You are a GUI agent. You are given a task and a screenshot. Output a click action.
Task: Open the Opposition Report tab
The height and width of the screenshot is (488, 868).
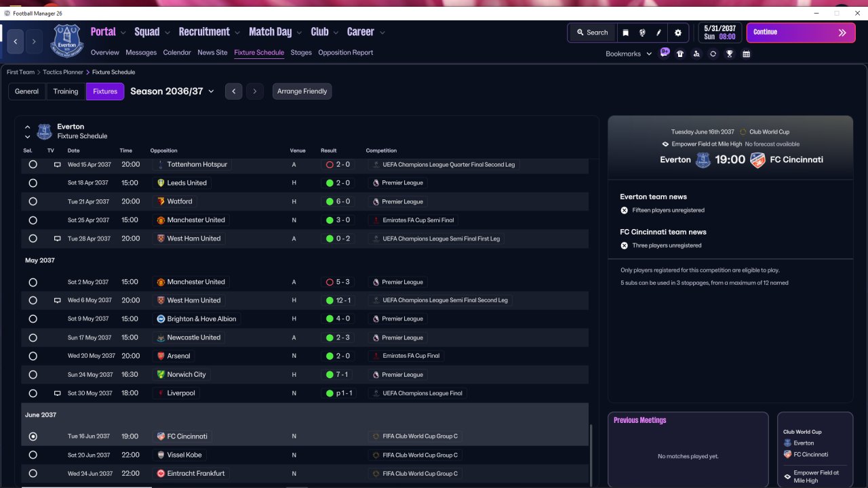coord(345,53)
